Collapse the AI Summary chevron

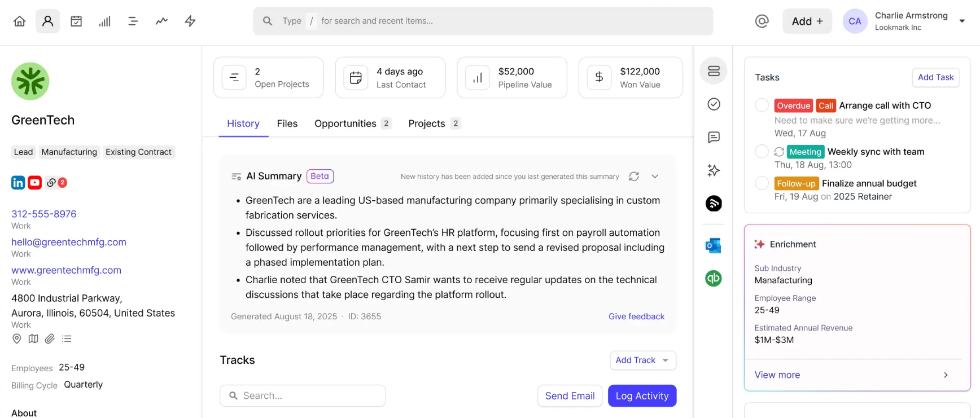tap(655, 177)
